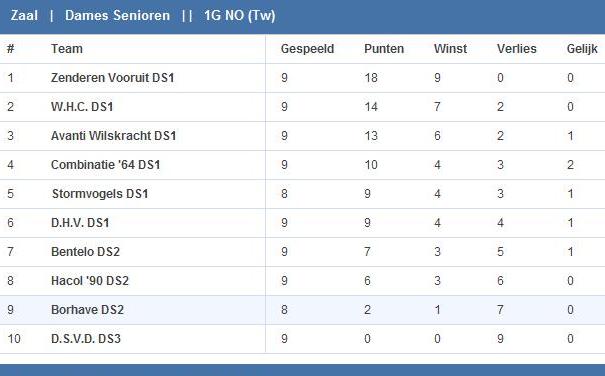Click Zaal in the blue title bar
Screen dimensions: 605x376
[x=24, y=16]
